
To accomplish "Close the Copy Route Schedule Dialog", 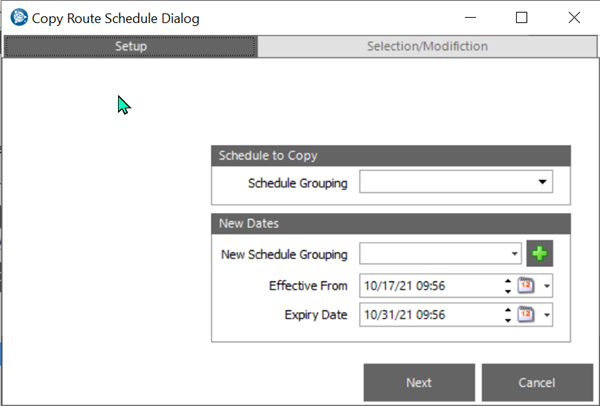I will 573,17.
